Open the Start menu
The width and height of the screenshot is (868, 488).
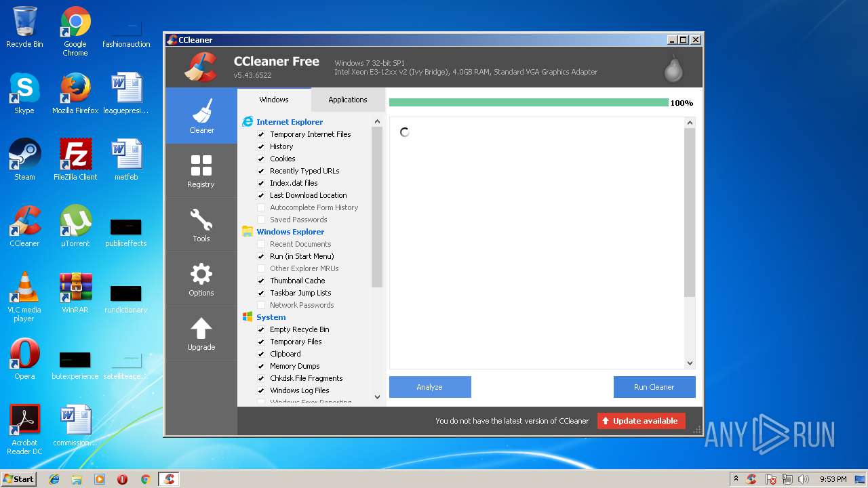point(18,479)
